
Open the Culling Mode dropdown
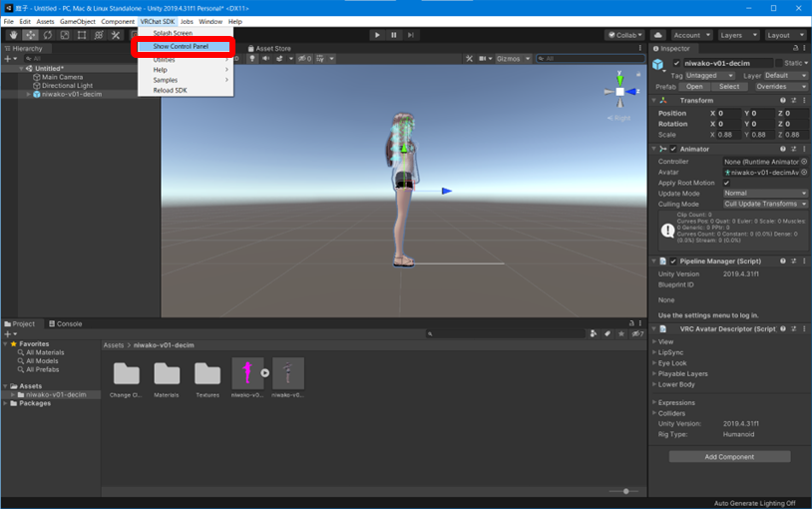765,204
